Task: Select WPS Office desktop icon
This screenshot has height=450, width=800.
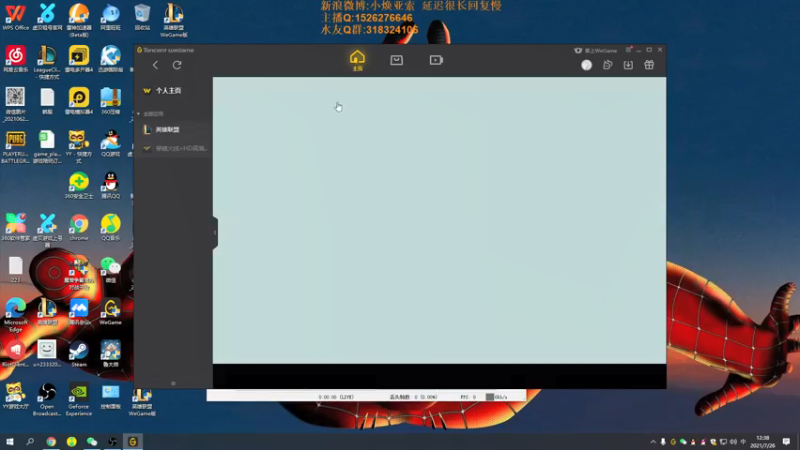Action: pos(15,17)
